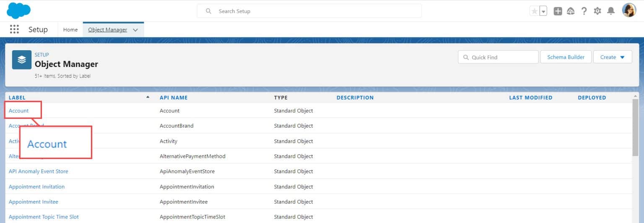The height and width of the screenshot is (223, 644).
Task: Click the Salesforce cloud logo
Action: pos(19,10)
